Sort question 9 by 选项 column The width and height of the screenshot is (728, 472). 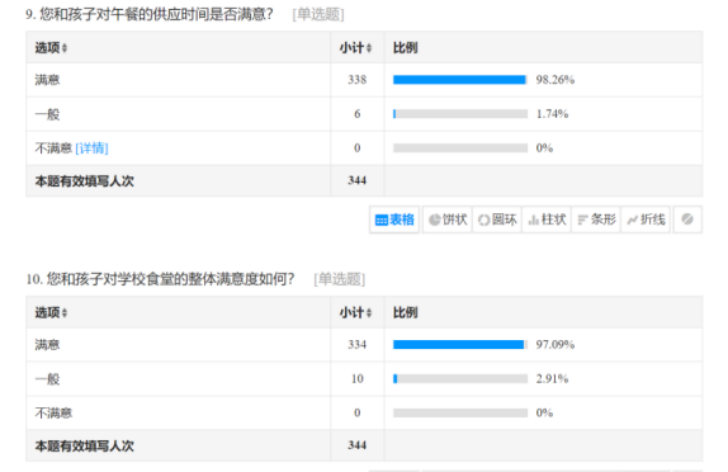[x=51, y=48]
